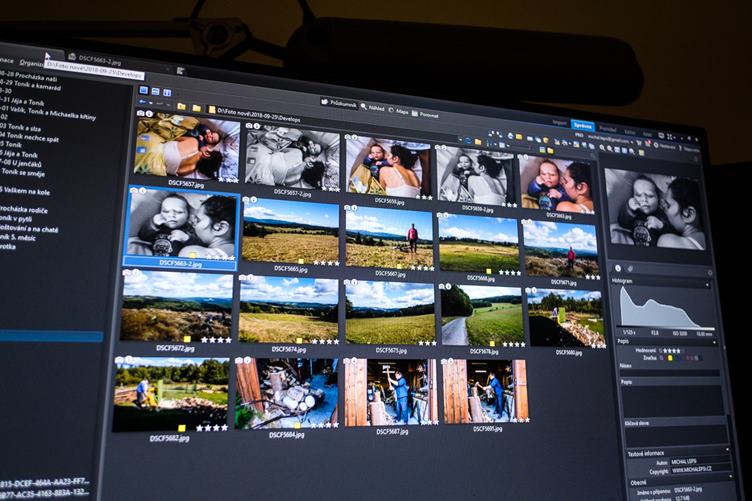Show the information tab icon in the side panel
752x501 pixels.
click(x=618, y=268)
